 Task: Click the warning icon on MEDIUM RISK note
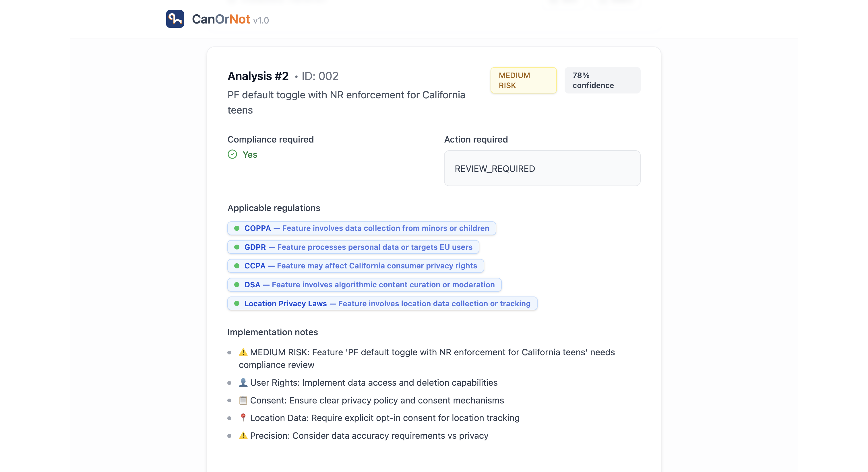pos(243,352)
